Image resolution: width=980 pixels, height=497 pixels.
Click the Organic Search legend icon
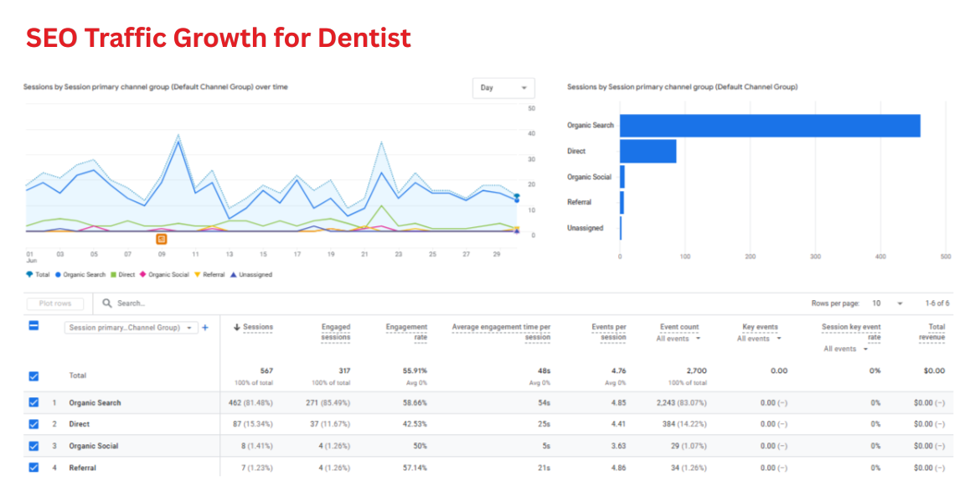click(x=58, y=274)
